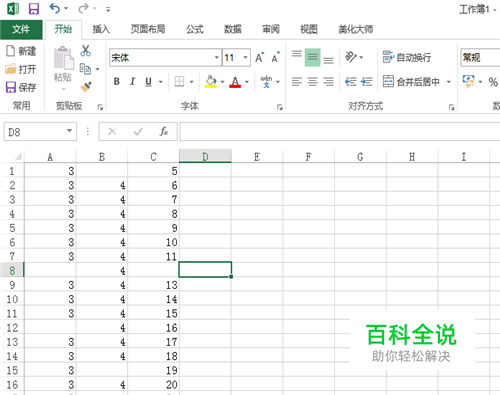Click the 粘贴 (Paste) clipboard icon
This screenshot has width=500, height=395.
pos(63,58)
